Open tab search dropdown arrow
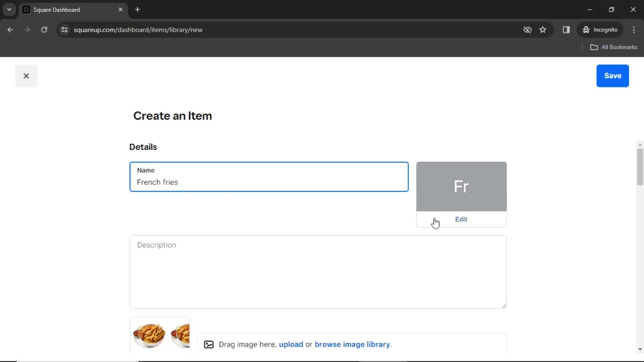 point(9,10)
